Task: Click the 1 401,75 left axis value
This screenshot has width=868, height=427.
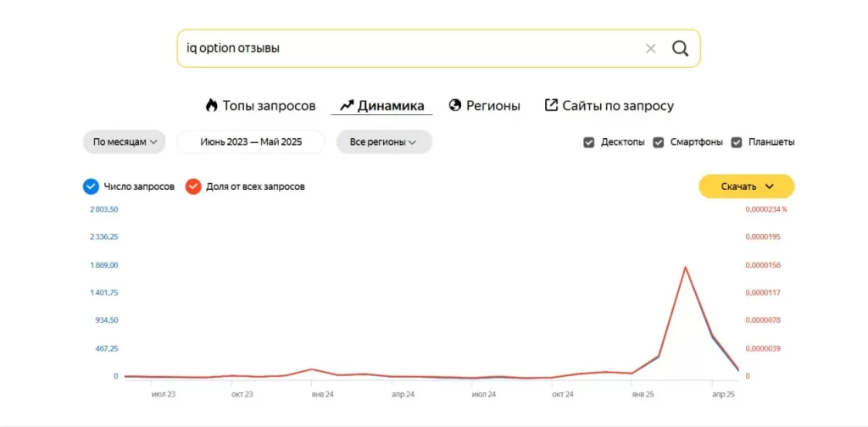Action: pyautogui.click(x=104, y=292)
